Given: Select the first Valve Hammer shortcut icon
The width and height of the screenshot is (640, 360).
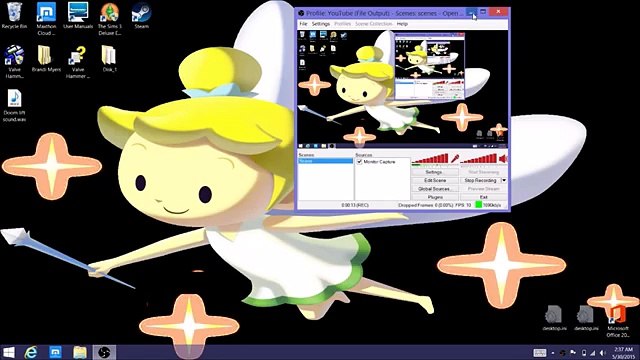Looking at the screenshot, I should 14,62.
